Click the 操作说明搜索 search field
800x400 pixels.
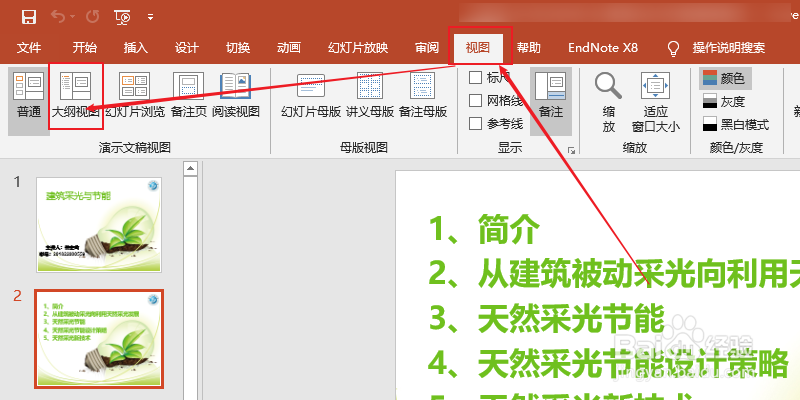pyautogui.click(x=729, y=48)
